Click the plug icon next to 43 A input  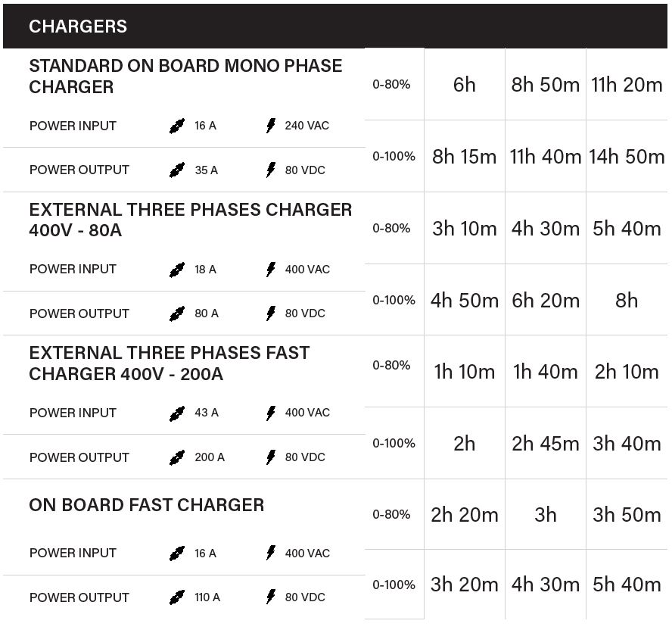(x=177, y=413)
